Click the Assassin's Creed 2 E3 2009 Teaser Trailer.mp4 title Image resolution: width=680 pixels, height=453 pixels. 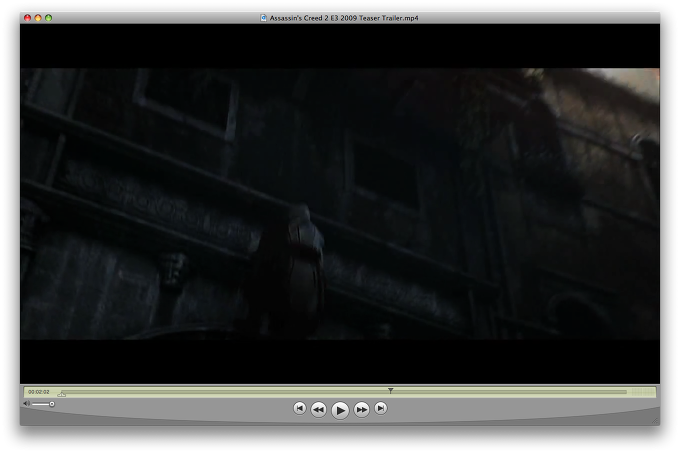point(344,18)
